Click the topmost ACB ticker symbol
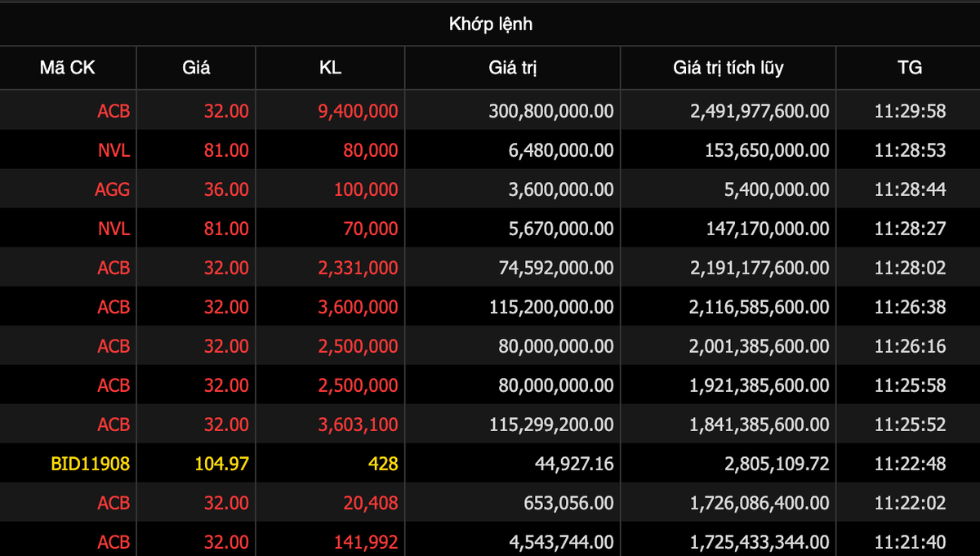 [x=115, y=110]
